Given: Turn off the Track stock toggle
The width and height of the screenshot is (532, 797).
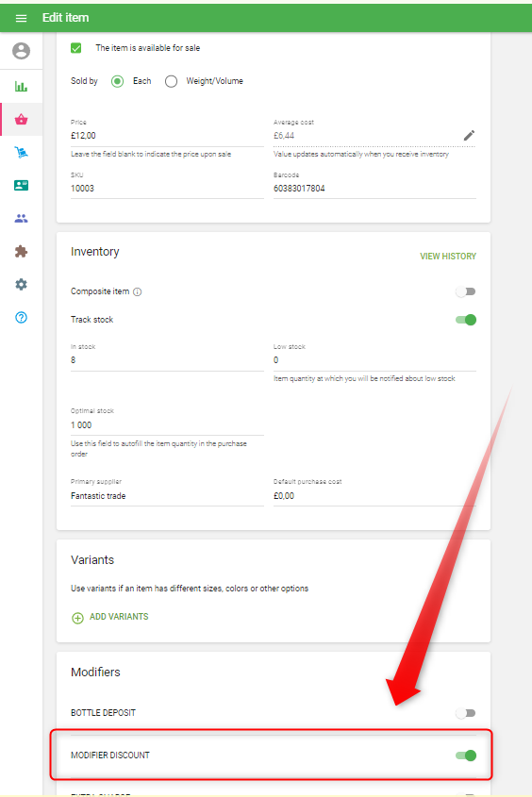Looking at the screenshot, I should (465, 320).
